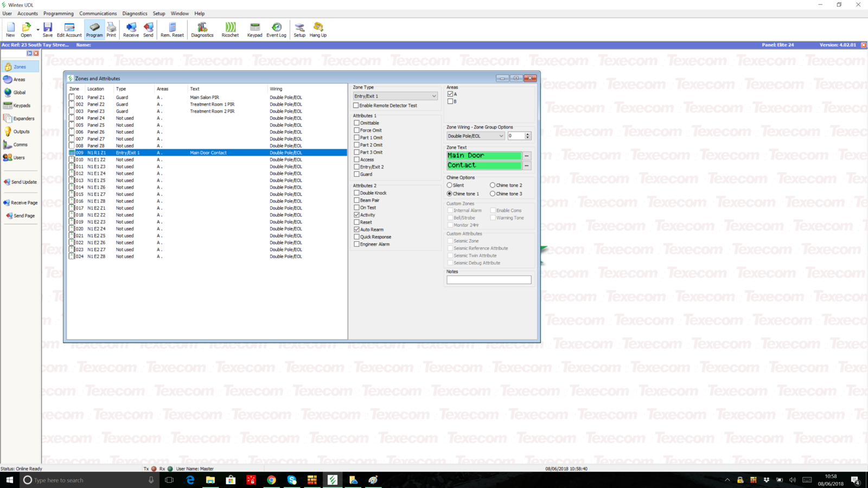
Task: Open the Event Log
Action: 276,29
